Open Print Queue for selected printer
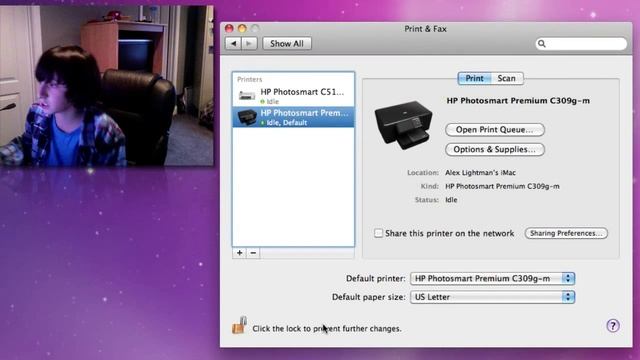640x360 pixels. [495, 130]
